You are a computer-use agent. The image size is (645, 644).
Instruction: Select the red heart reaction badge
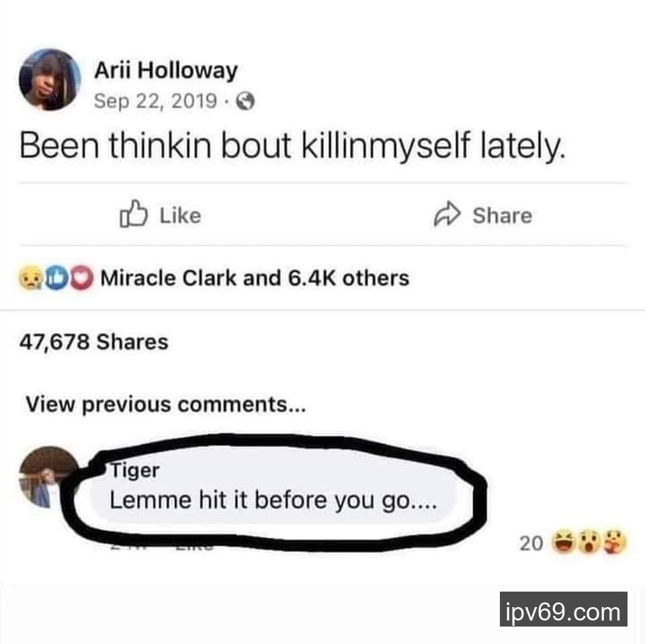tap(82, 279)
